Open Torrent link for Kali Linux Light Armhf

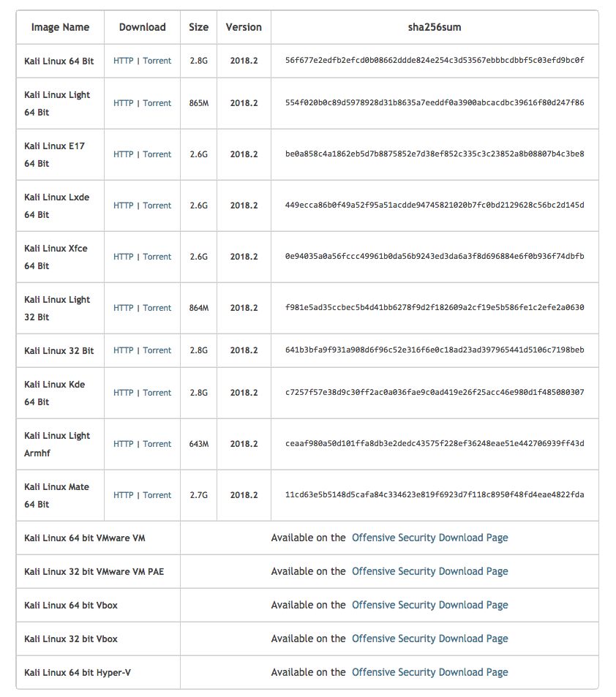157,444
